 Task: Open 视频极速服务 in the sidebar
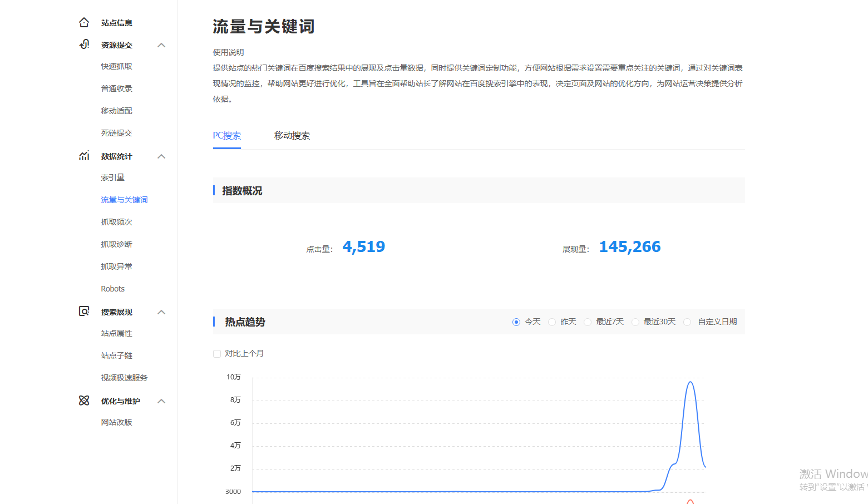125,378
